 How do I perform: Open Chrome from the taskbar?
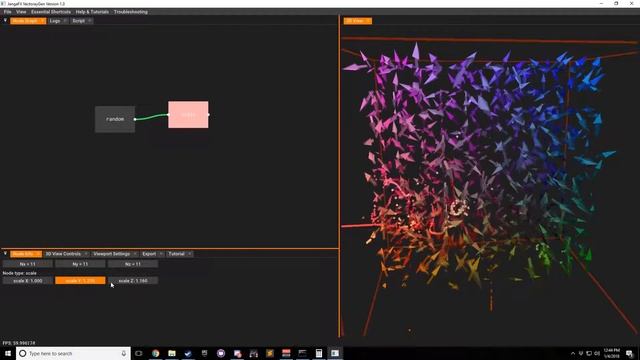tap(156, 353)
